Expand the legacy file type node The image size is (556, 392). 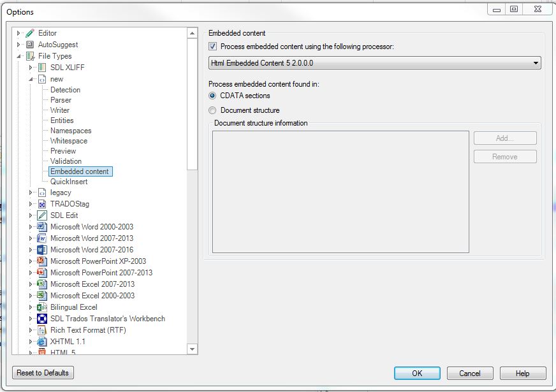click(x=31, y=192)
